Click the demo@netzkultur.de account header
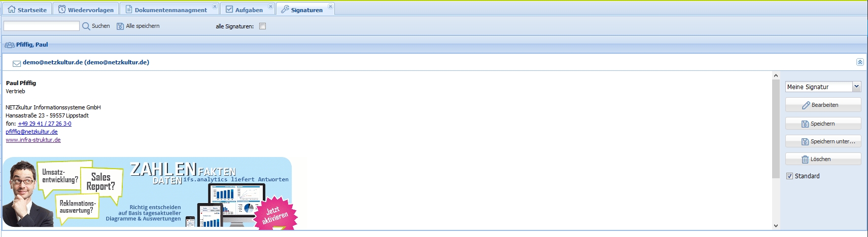 [434, 62]
